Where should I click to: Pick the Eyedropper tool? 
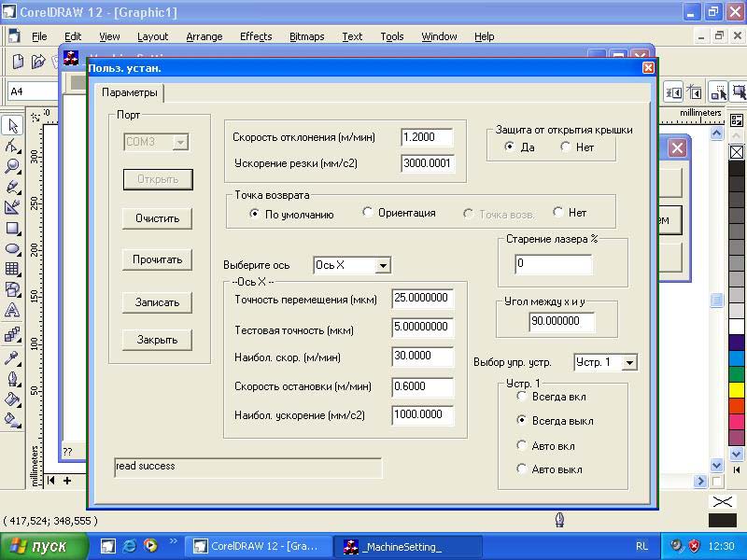(12, 357)
